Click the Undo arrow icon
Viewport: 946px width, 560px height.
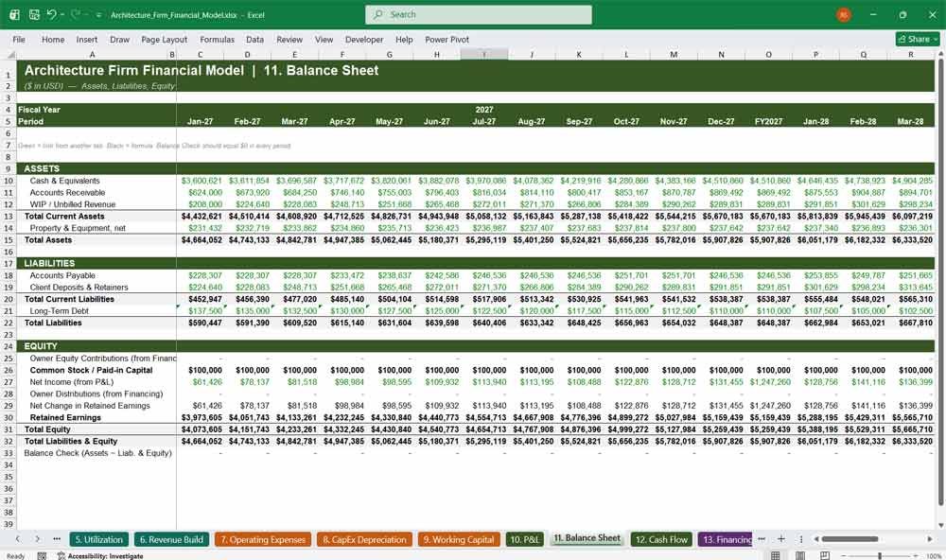(x=51, y=14)
